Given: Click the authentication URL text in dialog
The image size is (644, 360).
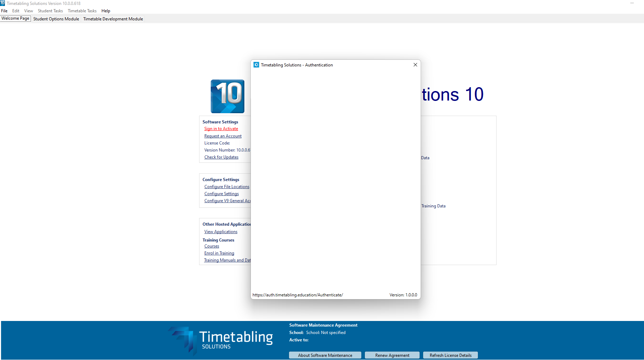Looking at the screenshot, I should 298,295.
